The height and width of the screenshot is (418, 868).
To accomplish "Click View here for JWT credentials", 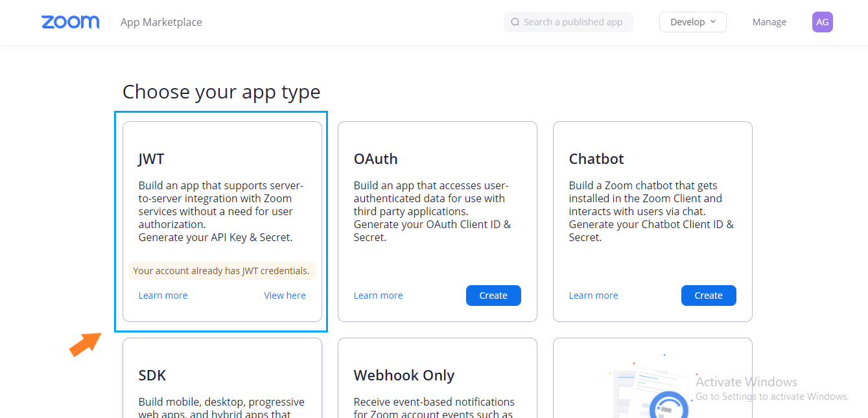I will click(285, 296).
